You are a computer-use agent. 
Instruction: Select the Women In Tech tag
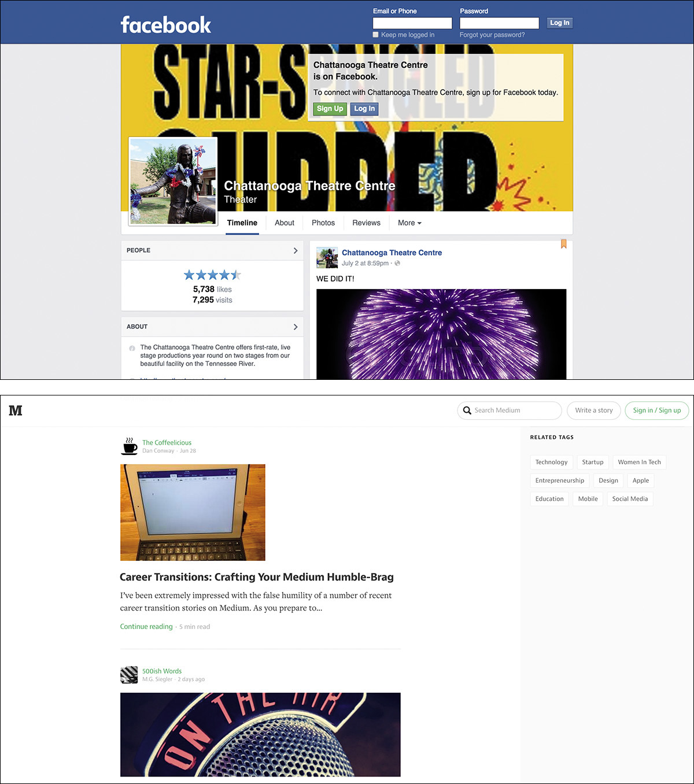pyautogui.click(x=639, y=462)
